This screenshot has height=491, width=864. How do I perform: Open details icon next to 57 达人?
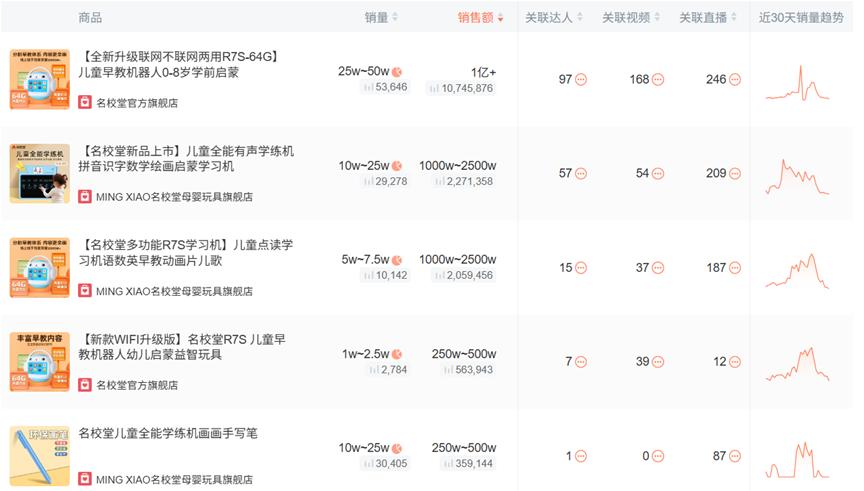581,174
